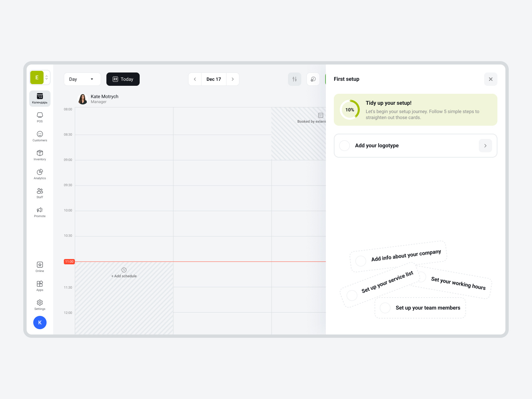Open the waitlist clock icon in toolbar
Viewport: 532px width, 399px height.
point(313,79)
